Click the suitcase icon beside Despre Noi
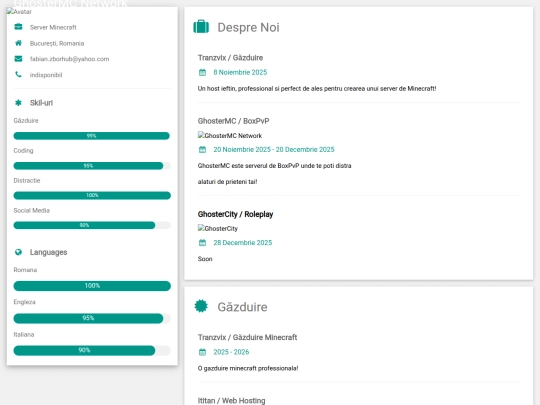The width and height of the screenshot is (540, 405). [201, 27]
